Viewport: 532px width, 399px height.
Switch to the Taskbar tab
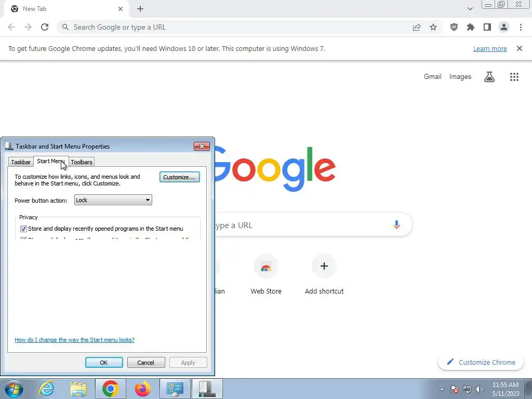pyautogui.click(x=21, y=162)
